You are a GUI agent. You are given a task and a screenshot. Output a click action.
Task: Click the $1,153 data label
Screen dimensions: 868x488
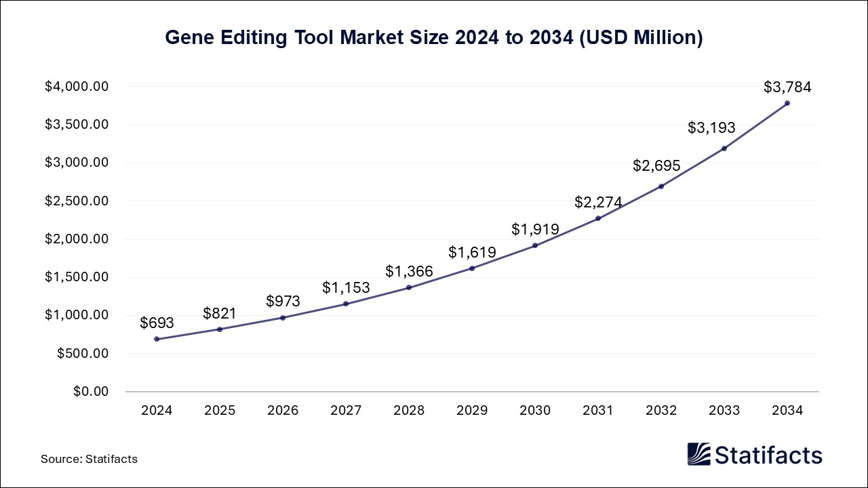pos(346,287)
